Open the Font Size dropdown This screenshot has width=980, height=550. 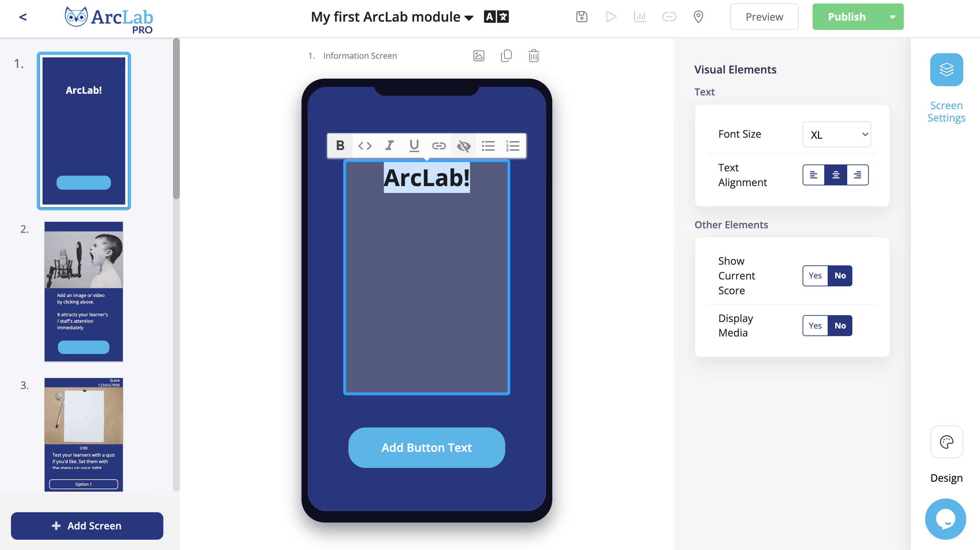tap(836, 134)
